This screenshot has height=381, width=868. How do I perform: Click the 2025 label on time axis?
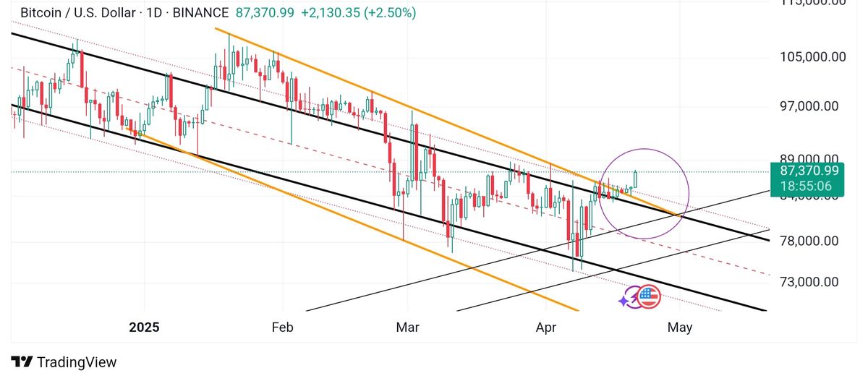(x=144, y=328)
